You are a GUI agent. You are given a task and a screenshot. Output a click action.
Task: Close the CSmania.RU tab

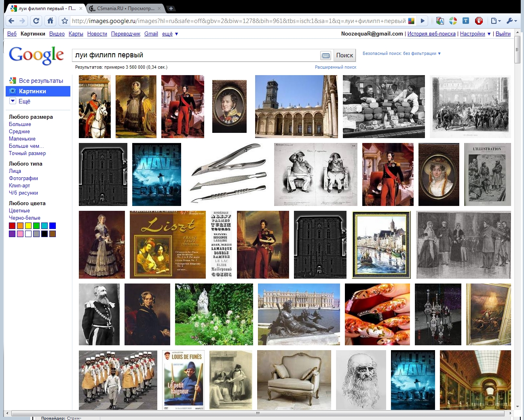pyautogui.click(x=159, y=8)
